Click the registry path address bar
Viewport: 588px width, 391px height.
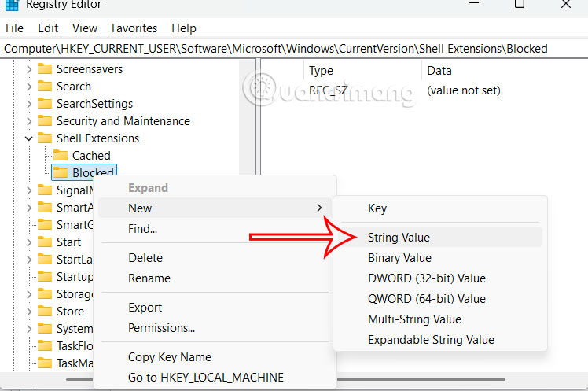[294, 49]
